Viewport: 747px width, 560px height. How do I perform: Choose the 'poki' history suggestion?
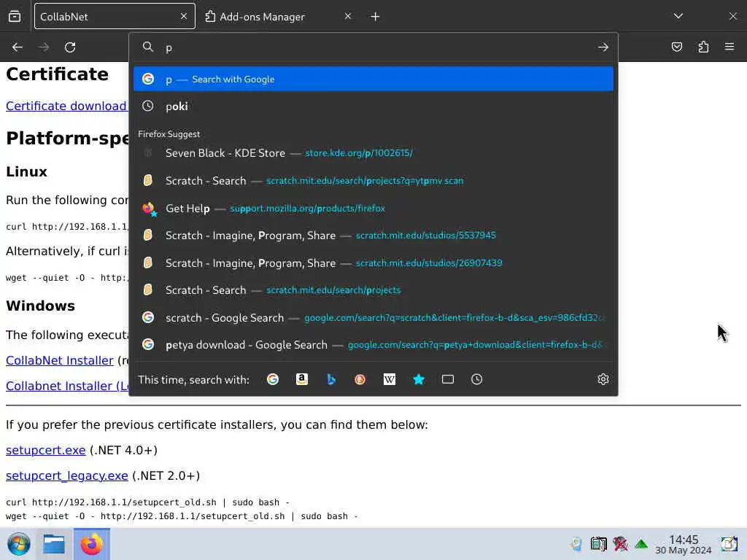click(373, 106)
